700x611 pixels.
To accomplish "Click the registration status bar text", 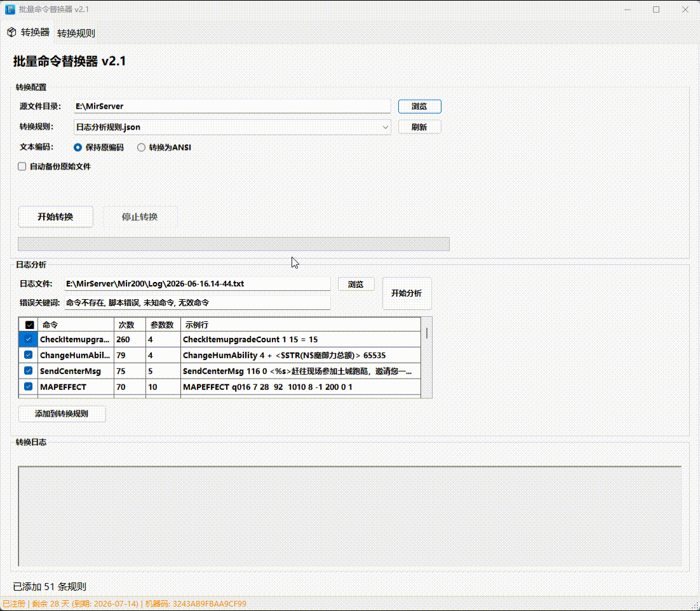I will click(x=124, y=604).
